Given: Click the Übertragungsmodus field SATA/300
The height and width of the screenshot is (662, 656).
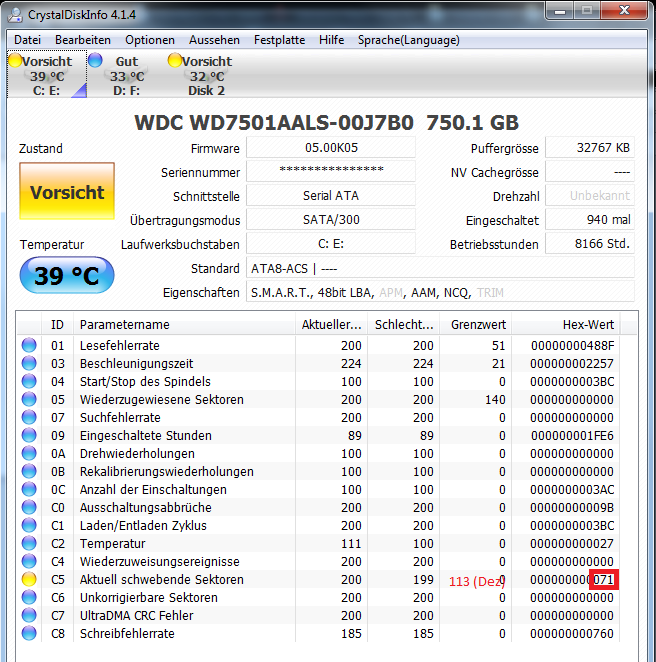Looking at the screenshot, I should click(x=331, y=220).
